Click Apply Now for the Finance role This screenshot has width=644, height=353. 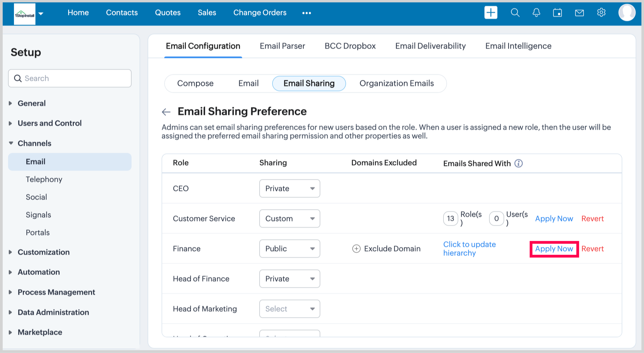coord(554,249)
